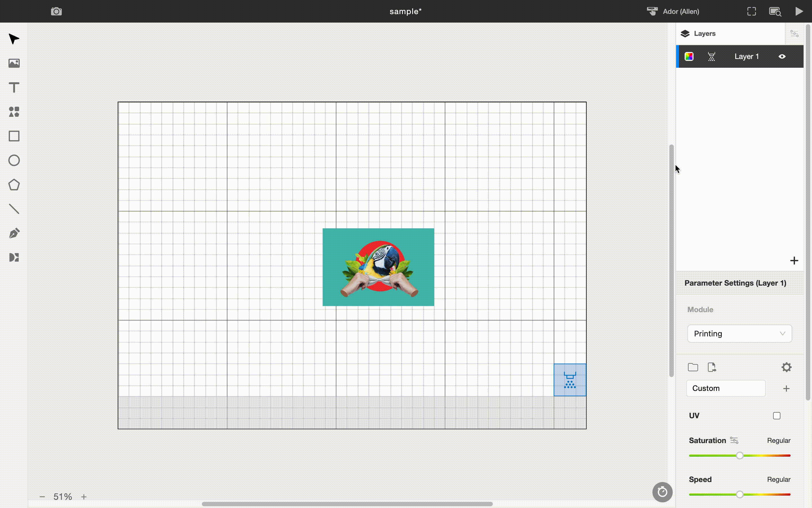The image size is (812, 508).
Task: Add a new layer with the plus button
Action: pyautogui.click(x=794, y=260)
